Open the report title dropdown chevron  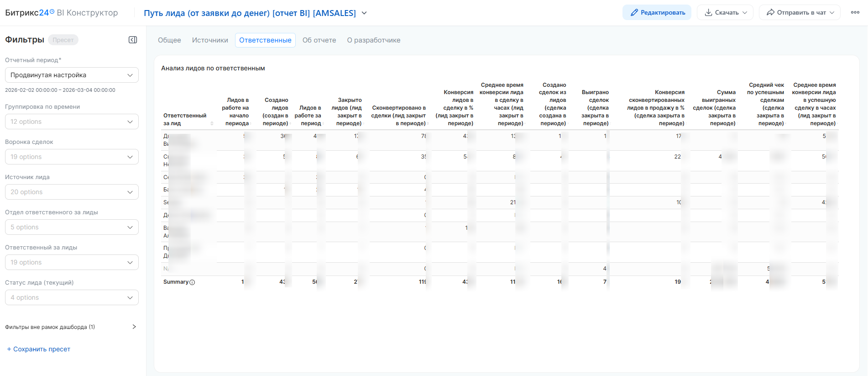[x=364, y=13]
